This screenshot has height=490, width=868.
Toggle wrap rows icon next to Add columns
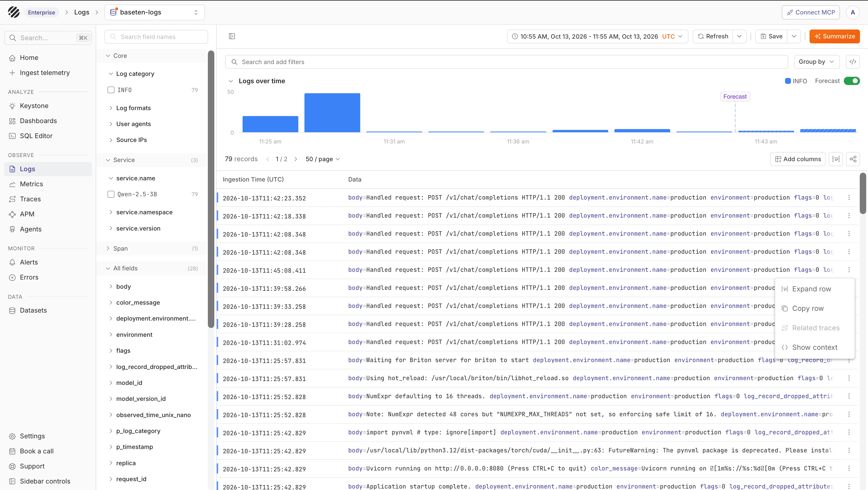pyautogui.click(x=836, y=159)
